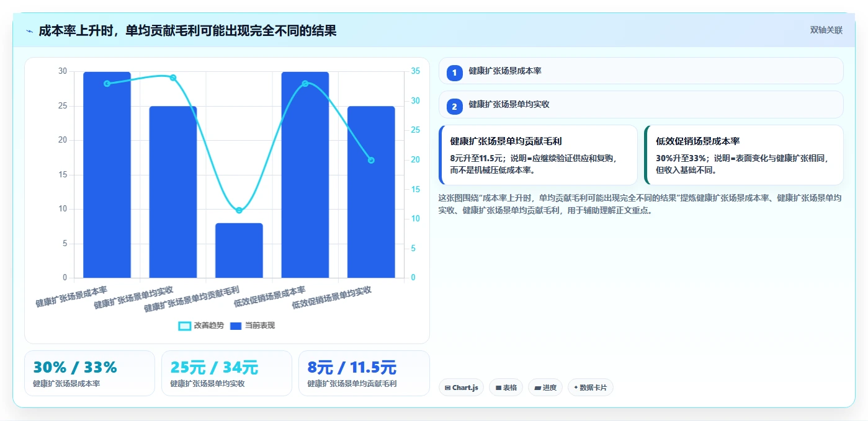Click the line's lowest data point near 11.5
Viewport: 868px width, 421px height.
tap(239, 210)
